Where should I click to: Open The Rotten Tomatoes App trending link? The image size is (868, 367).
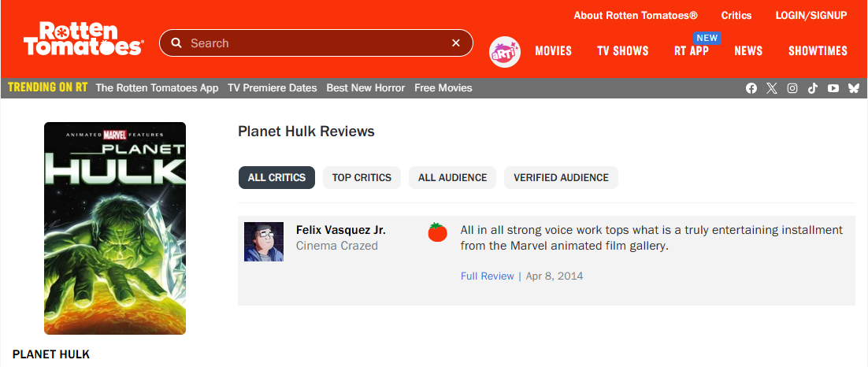click(158, 88)
